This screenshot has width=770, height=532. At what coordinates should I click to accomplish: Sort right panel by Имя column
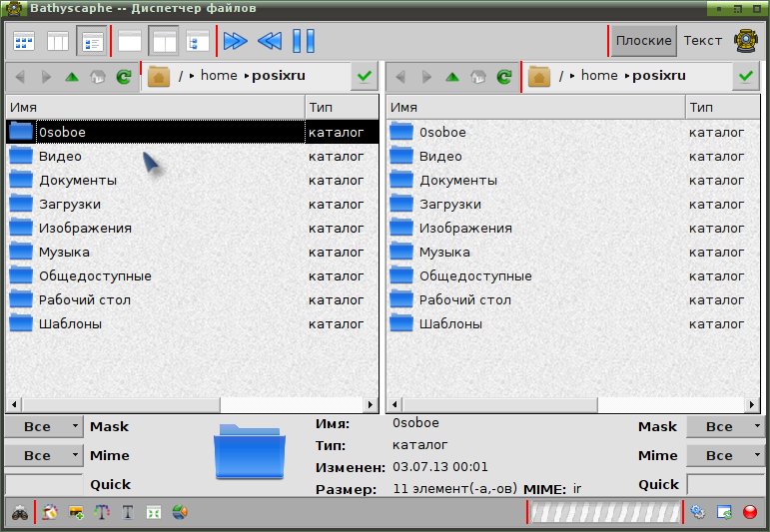(535, 107)
